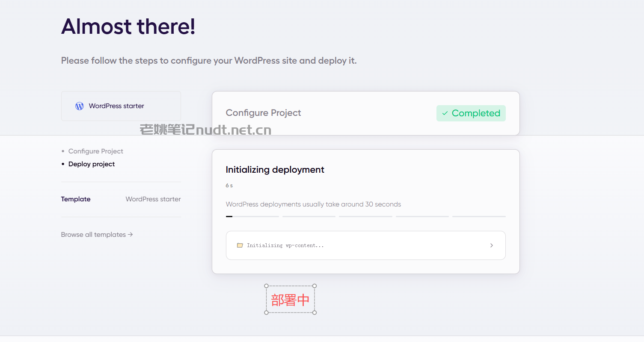Click the last deployment progress segment
The height and width of the screenshot is (342, 644).
tap(479, 217)
